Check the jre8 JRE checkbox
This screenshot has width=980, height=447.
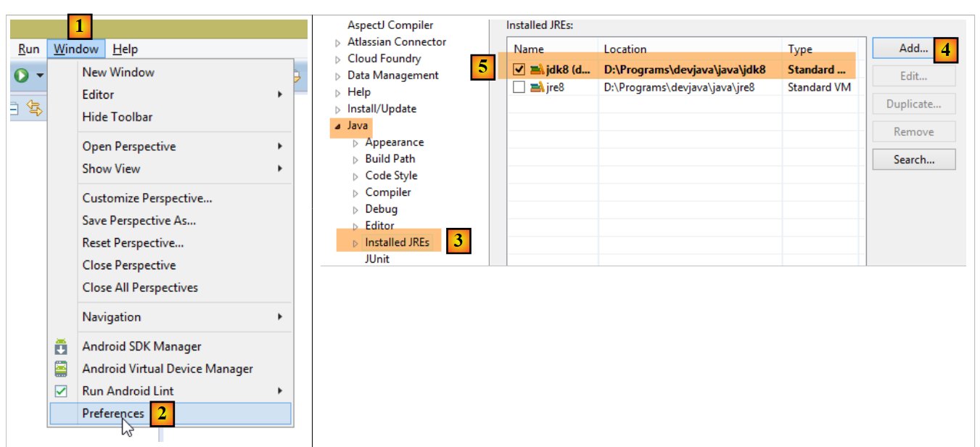pos(519,88)
